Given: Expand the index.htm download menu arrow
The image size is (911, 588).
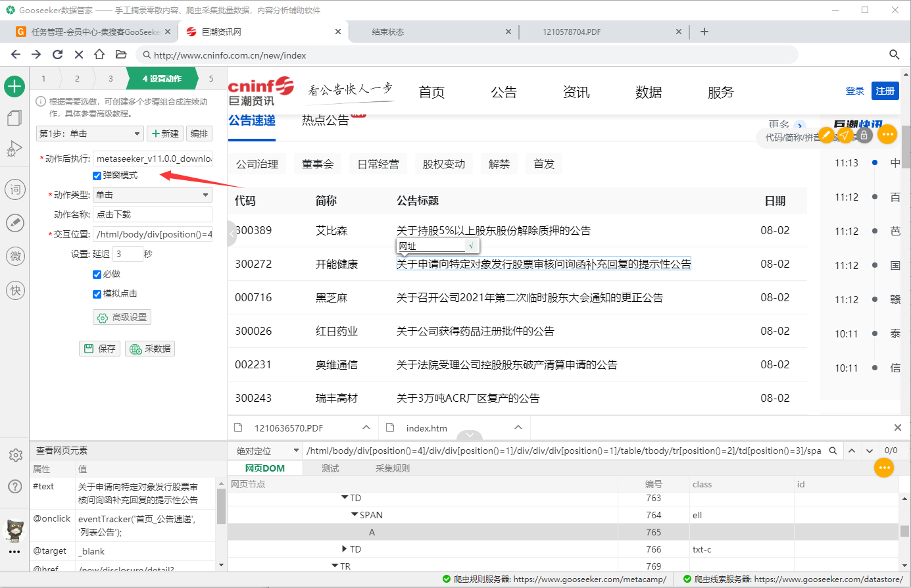Looking at the screenshot, I should tap(518, 428).
